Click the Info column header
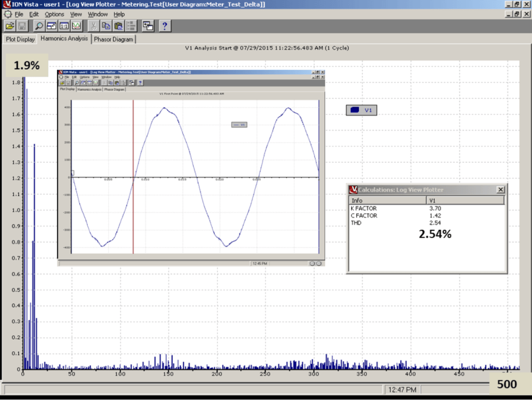This screenshot has height=400, width=532. tap(388, 200)
